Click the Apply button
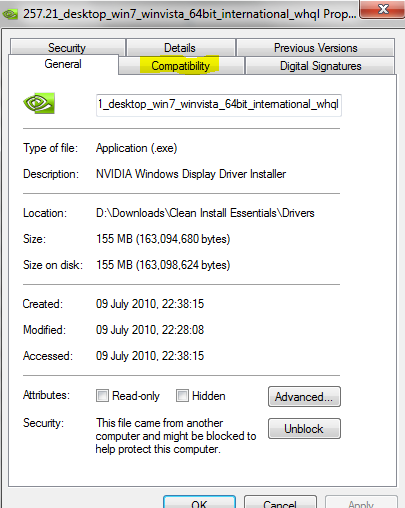 pos(361,502)
